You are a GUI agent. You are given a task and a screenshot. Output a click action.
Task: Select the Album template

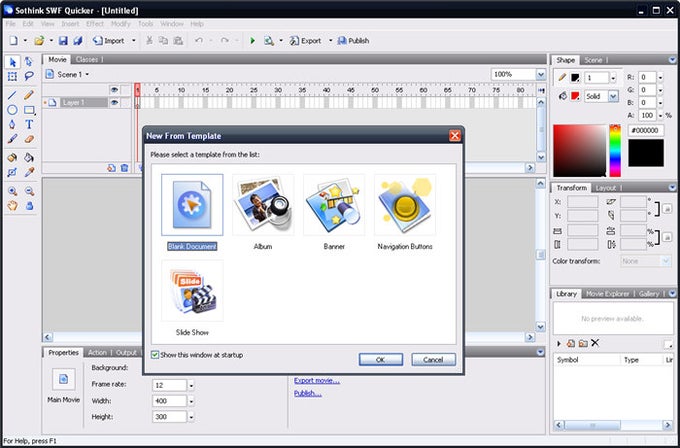[x=263, y=213]
